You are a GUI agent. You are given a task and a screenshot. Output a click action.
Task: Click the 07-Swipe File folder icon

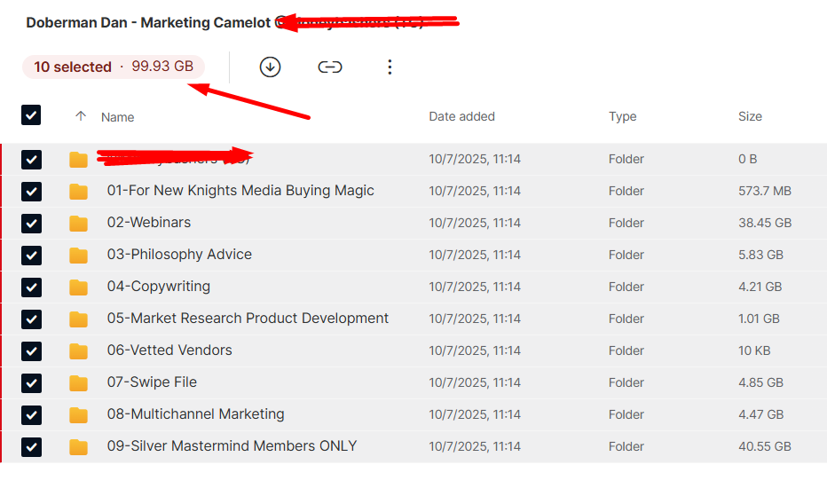pos(79,383)
